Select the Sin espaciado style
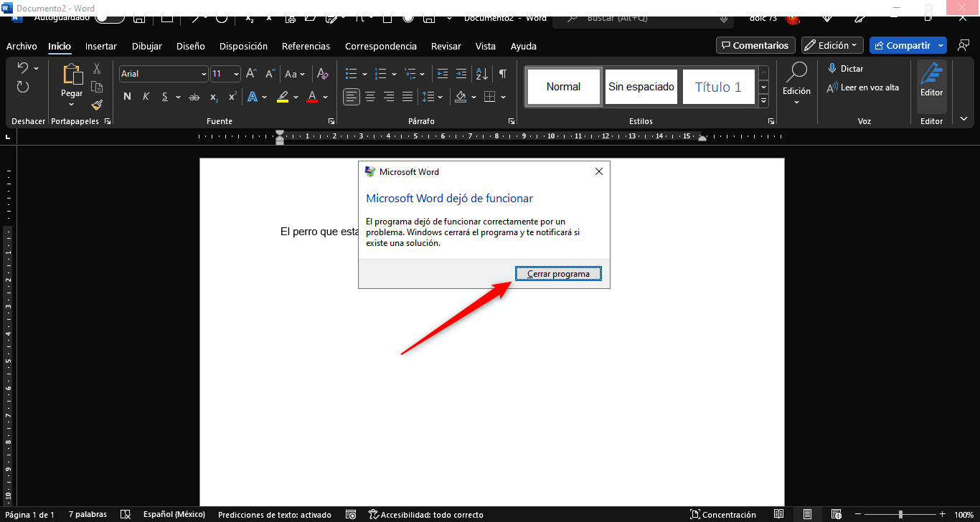 pos(641,87)
